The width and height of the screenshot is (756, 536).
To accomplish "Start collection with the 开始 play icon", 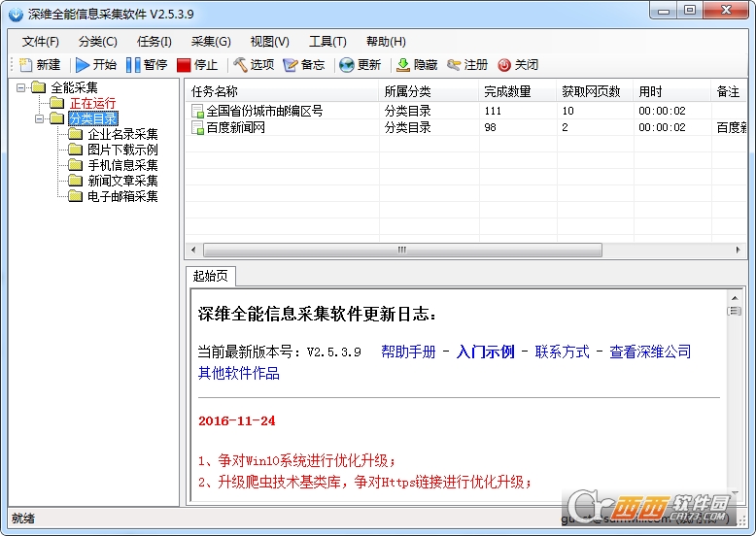I will [83, 64].
